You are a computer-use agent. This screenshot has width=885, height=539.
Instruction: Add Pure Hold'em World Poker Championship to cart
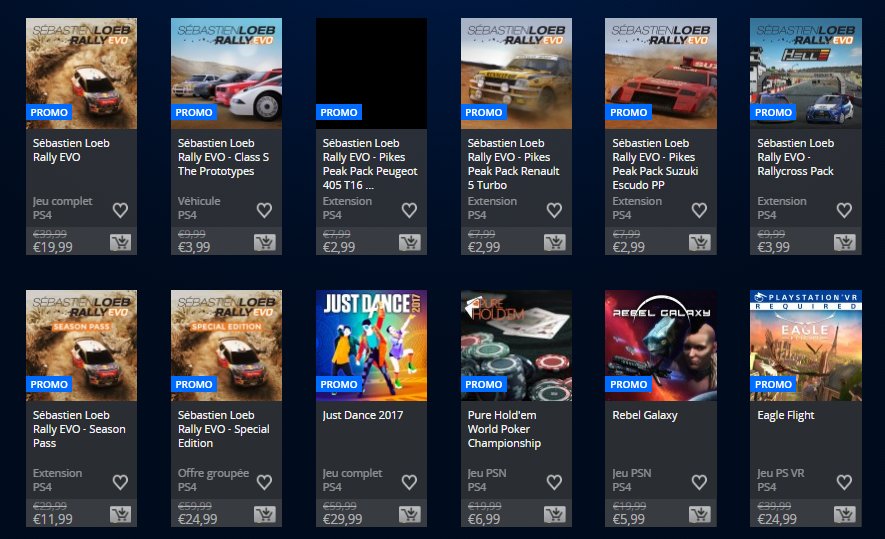pyautogui.click(x=555, y=515)
